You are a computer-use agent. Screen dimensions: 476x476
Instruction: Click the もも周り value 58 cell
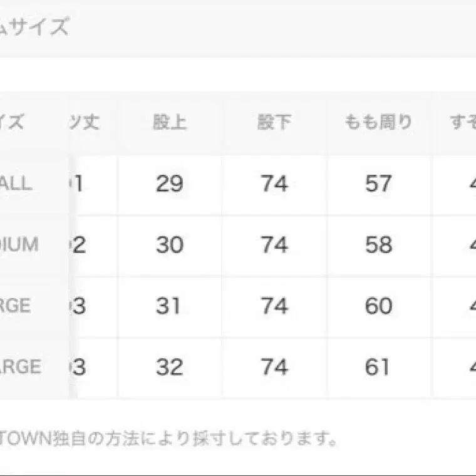point(378,245)
